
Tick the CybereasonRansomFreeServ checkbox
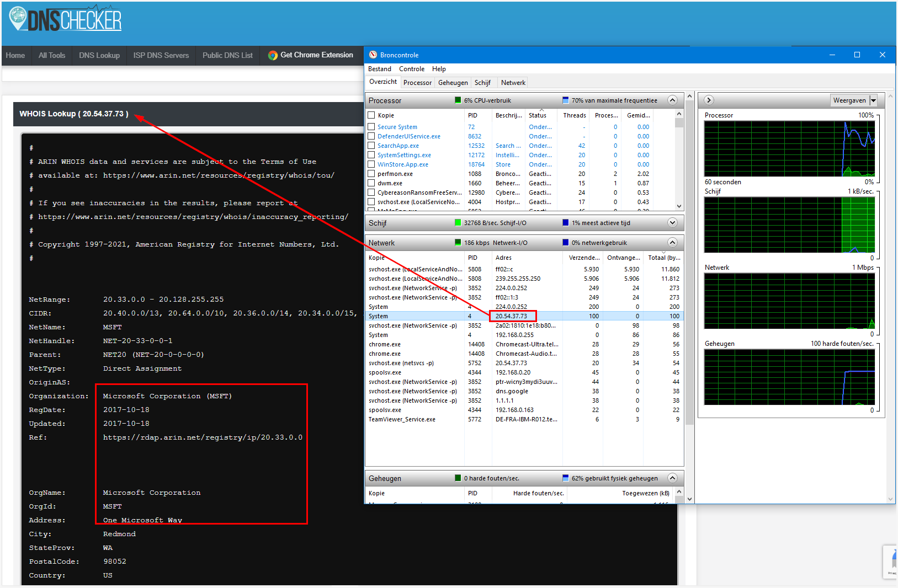click(x=371, y=193)
